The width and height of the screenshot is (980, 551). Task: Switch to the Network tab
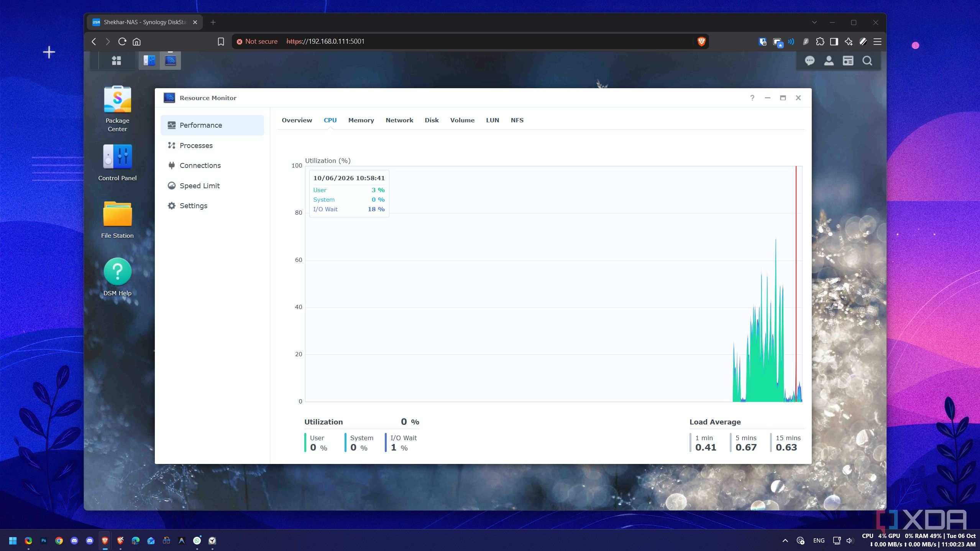coord(399,120)
